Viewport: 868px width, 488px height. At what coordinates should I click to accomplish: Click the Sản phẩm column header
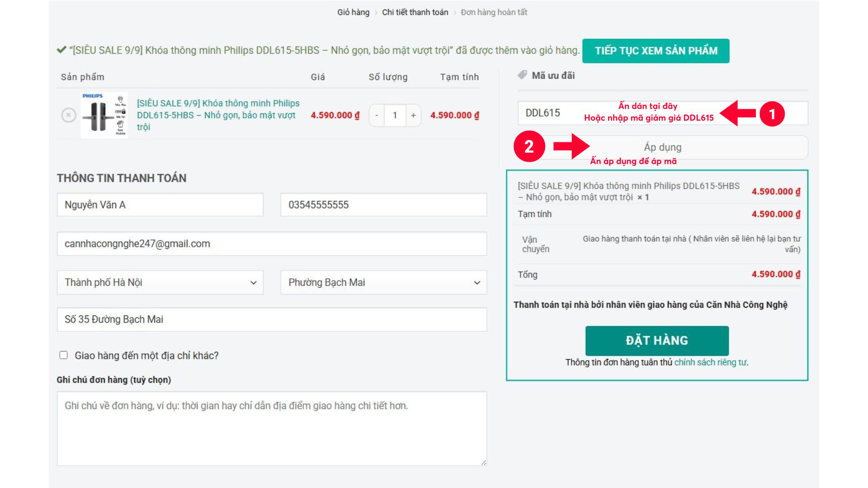(x=83, y=77)
